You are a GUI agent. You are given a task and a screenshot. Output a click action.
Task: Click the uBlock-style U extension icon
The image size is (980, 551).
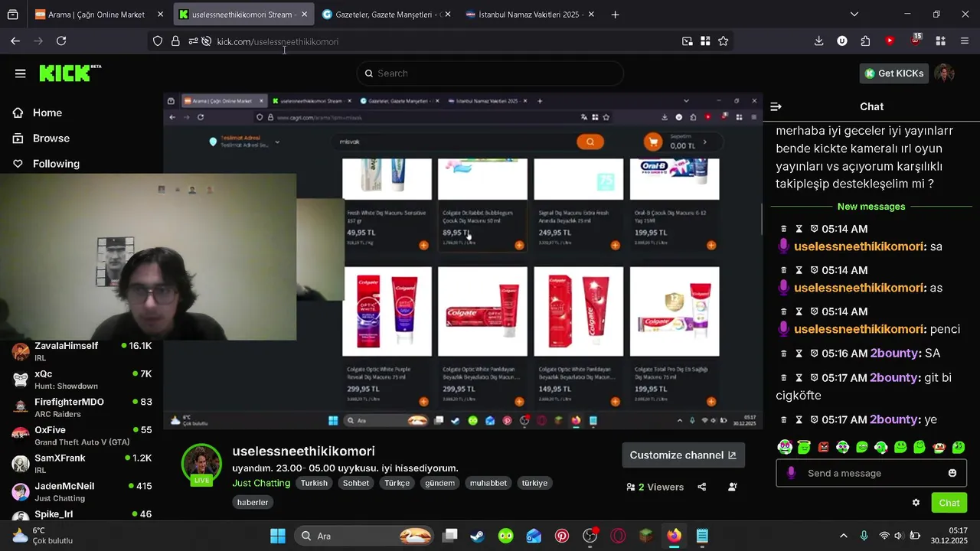pos(842,41)
